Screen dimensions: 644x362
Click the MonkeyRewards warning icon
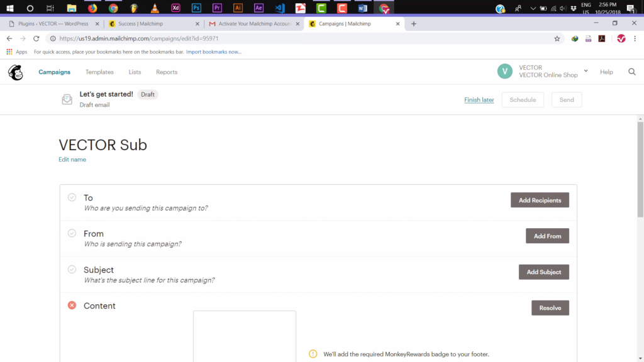coord(313,354)
